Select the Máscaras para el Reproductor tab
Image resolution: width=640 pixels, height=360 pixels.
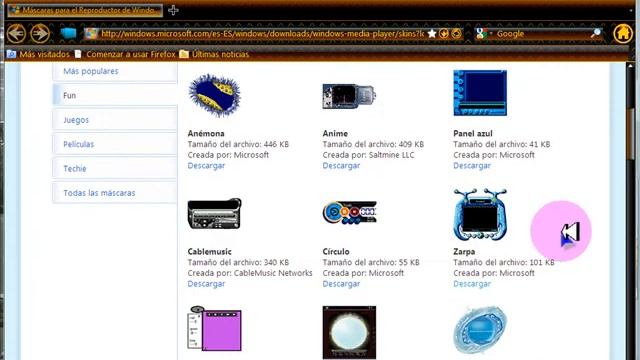coord(85,10)
